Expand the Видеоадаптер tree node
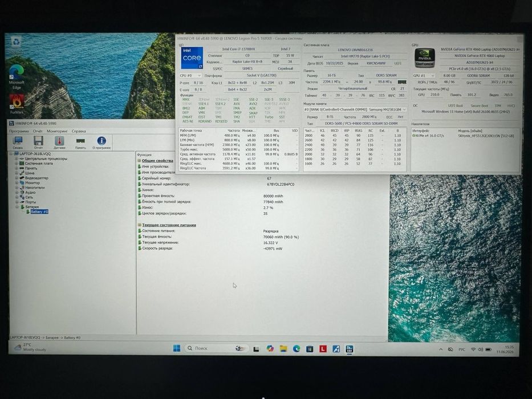Screen dimensions: 532x399 tap(16, 178)
